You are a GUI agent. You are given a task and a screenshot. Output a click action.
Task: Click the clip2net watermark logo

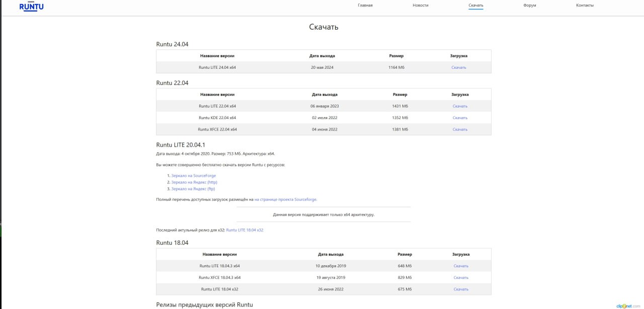pos(628,305)
